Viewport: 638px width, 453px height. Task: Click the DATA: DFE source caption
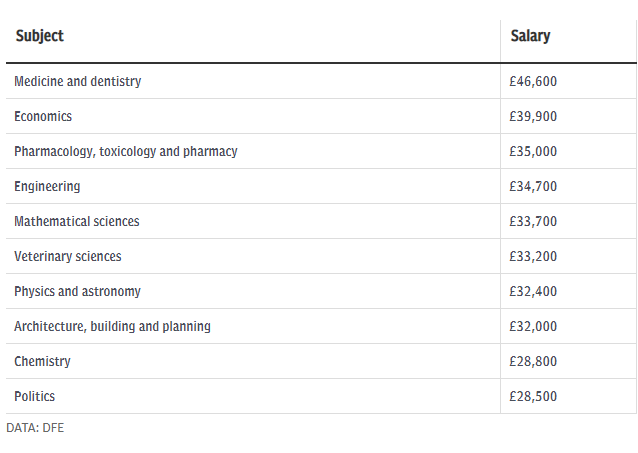pyautogui.click(x=34, y=427)
